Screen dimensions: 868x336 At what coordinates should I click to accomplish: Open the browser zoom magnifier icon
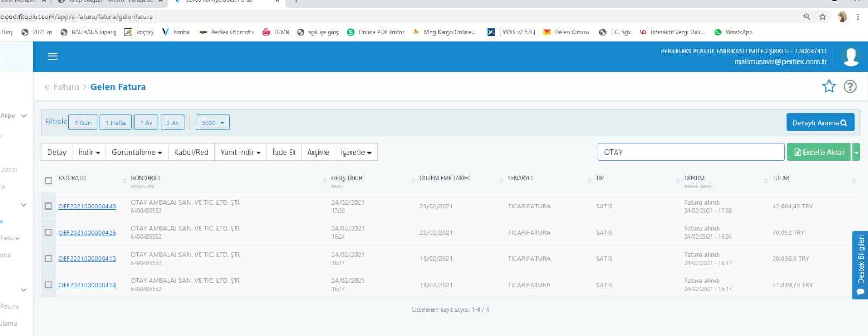pyautogui.click(x=807, y=17)
